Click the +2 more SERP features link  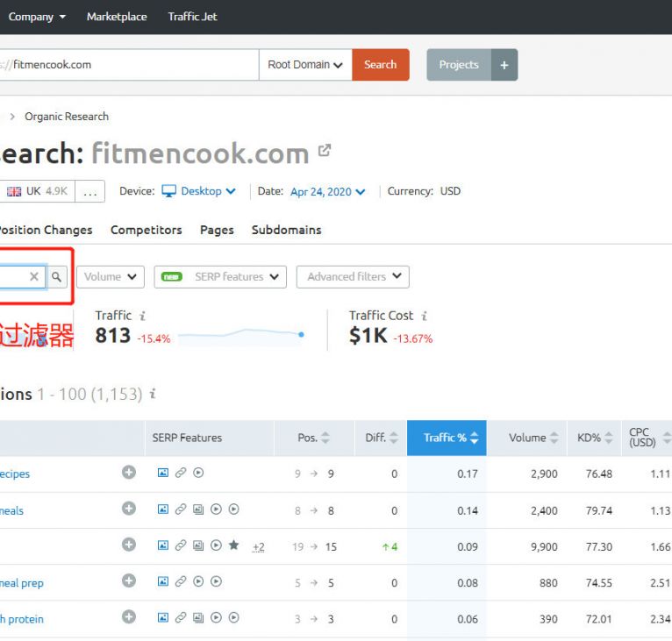pyautogui.click(x=258, y=547)
